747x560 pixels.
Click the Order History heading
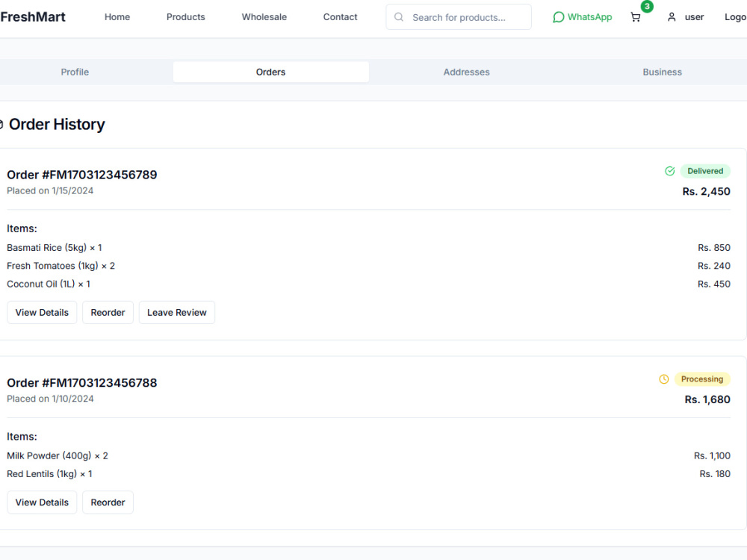tap(57, 124)
